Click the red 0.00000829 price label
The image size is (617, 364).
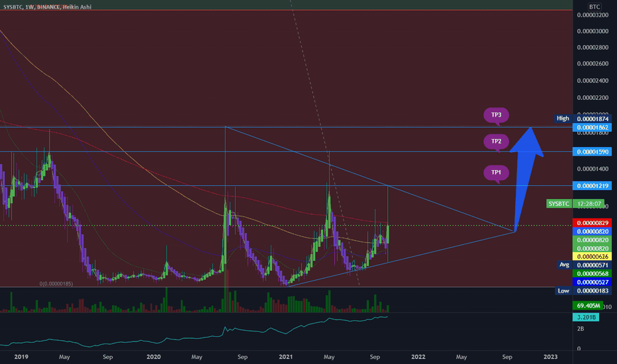tap(593, 223)
